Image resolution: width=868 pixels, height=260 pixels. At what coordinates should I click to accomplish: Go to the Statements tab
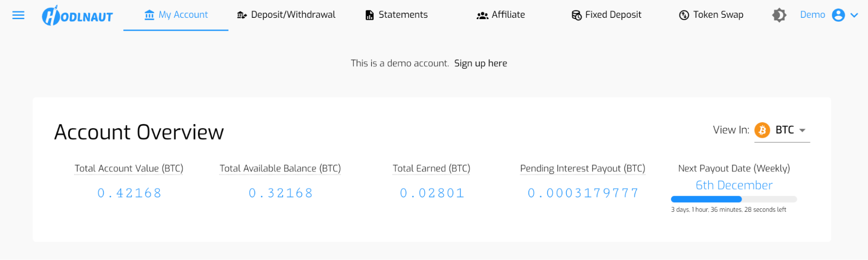pyautogui.click(x=403, y=15)
